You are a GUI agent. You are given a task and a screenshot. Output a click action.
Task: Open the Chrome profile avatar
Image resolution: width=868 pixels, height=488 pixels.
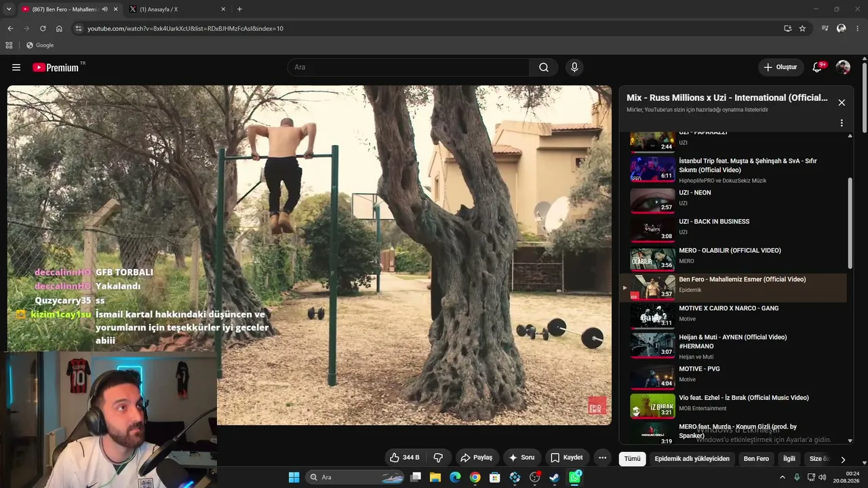click(842, 28)
